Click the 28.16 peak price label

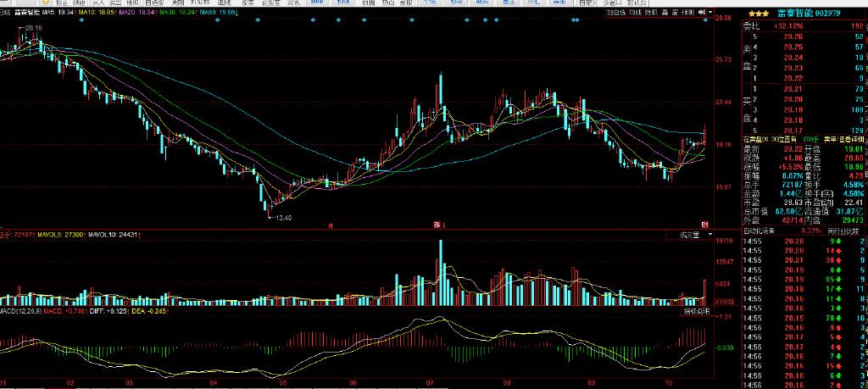[33, 29]
